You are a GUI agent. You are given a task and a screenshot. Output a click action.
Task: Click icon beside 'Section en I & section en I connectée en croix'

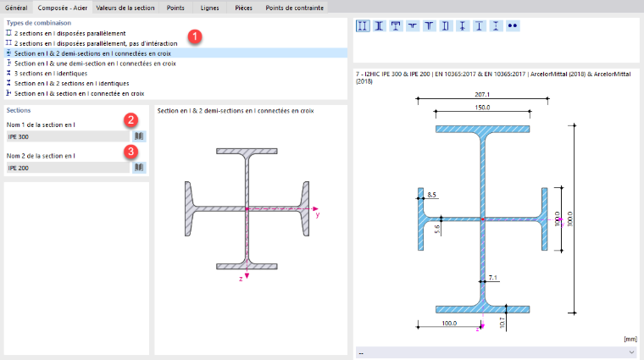pyautogui.click(x=8, y=93)
